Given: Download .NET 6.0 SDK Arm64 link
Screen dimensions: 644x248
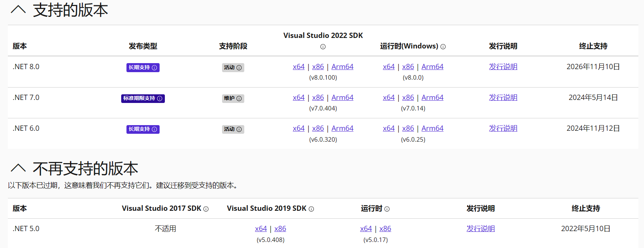Looking at the screenshot, I should (x=342, y=128).
